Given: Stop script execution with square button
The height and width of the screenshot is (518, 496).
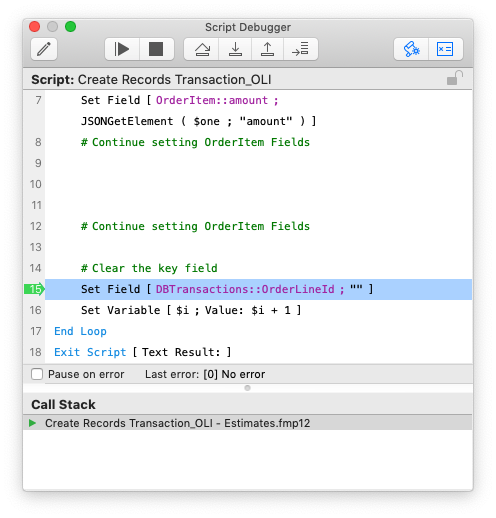Looking at the screenshot, I should click(156, 49).
